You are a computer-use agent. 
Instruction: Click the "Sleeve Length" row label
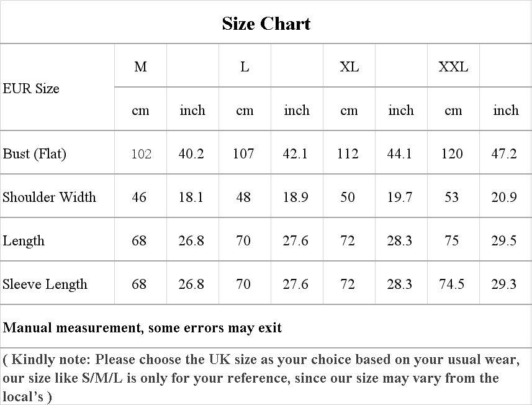tap(45, 284)
